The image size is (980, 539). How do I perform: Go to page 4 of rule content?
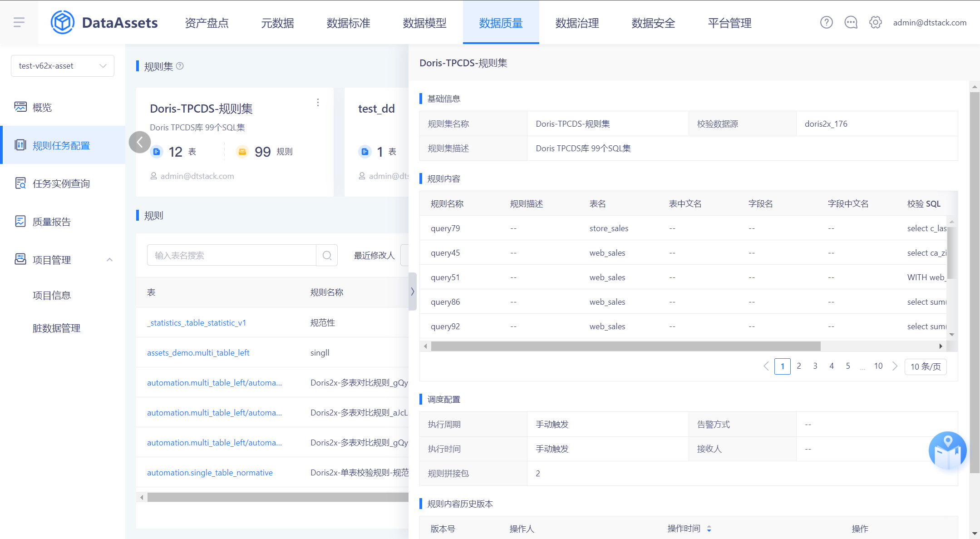point(832,366)
